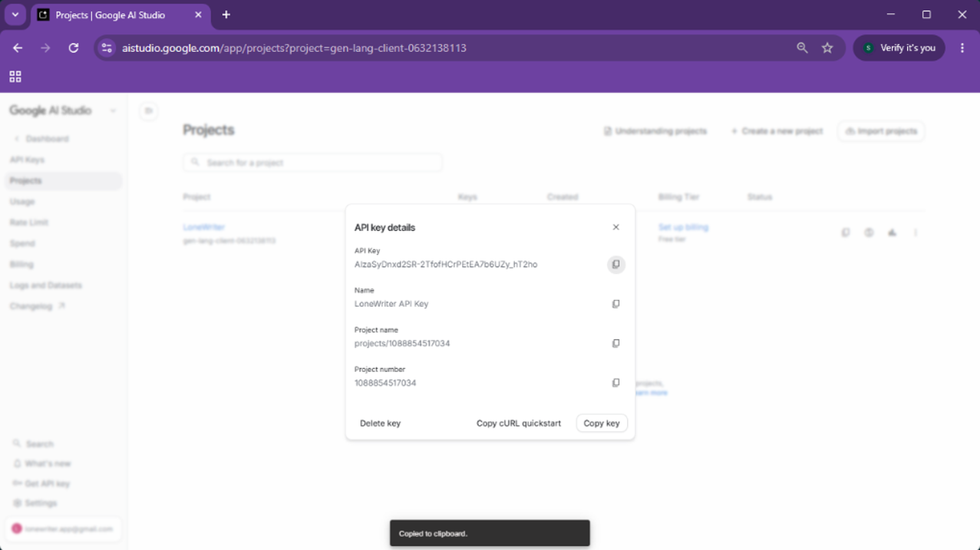Copy the API Key value icon
This screenshot has width=980, height=550.
click(x=615, y=265)
